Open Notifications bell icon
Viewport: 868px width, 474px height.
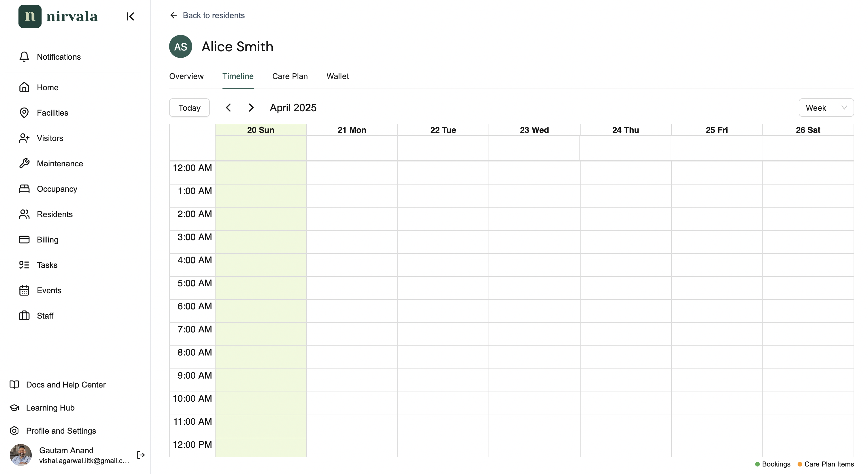(x=24, y=57)
